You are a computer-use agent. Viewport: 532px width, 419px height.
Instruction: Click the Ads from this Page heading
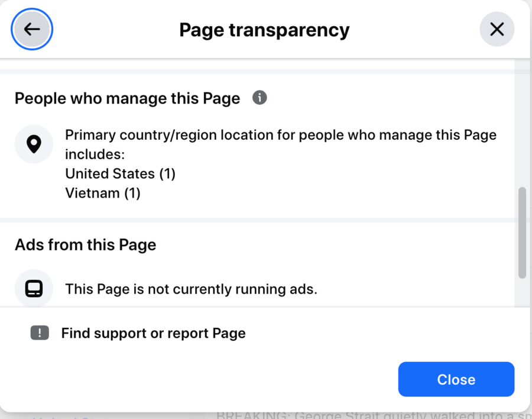[x=85, y=244]
